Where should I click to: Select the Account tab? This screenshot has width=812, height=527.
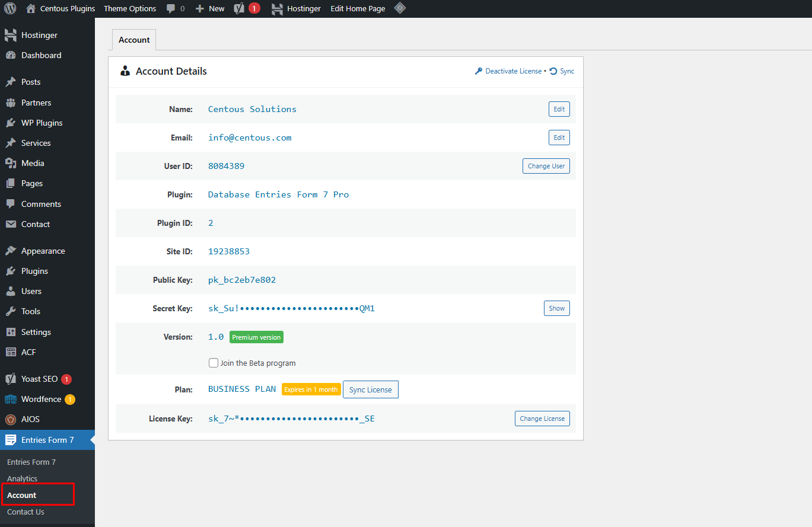click(134, 40)
